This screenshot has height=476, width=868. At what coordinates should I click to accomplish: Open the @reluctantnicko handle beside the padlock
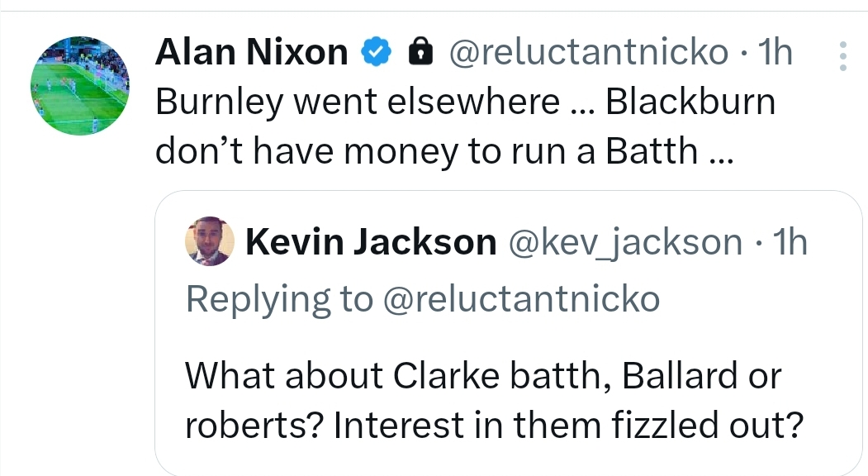point(587,54)
